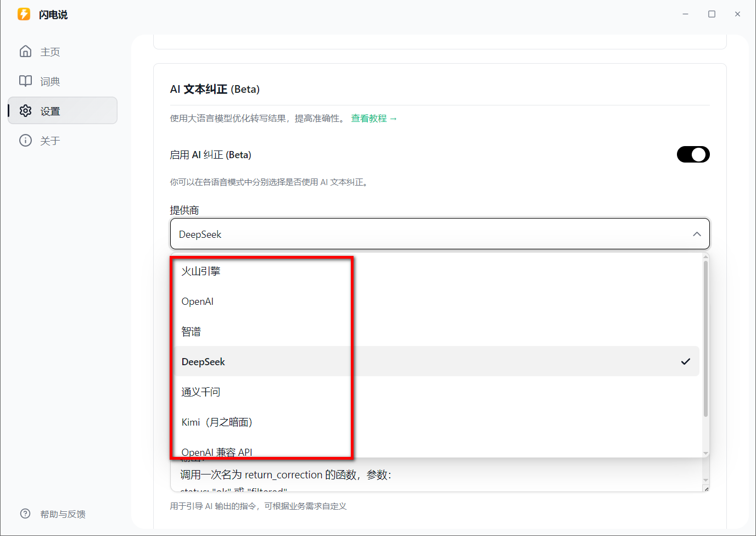
Task: Select 智谱 as the AI provider
Action: (x=191, y=331)
